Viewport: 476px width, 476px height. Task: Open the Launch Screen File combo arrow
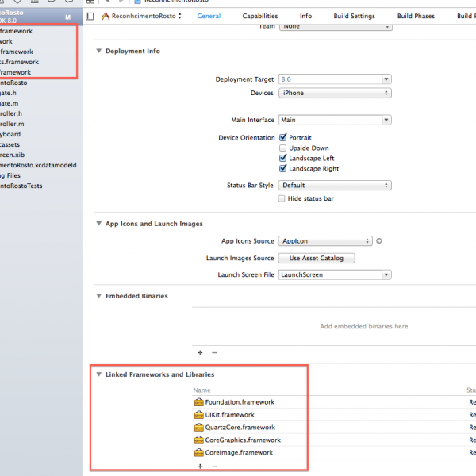click(386, 274)
